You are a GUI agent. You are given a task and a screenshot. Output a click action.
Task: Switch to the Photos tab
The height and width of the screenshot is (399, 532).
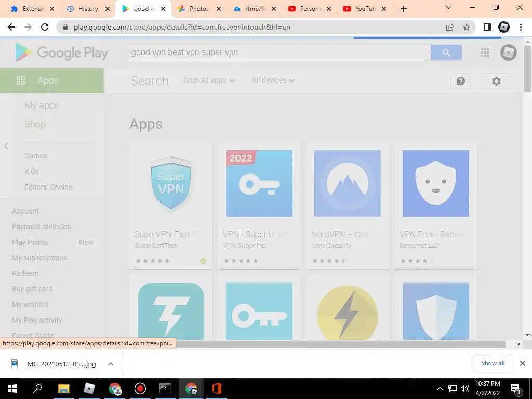tap(199, 9)
